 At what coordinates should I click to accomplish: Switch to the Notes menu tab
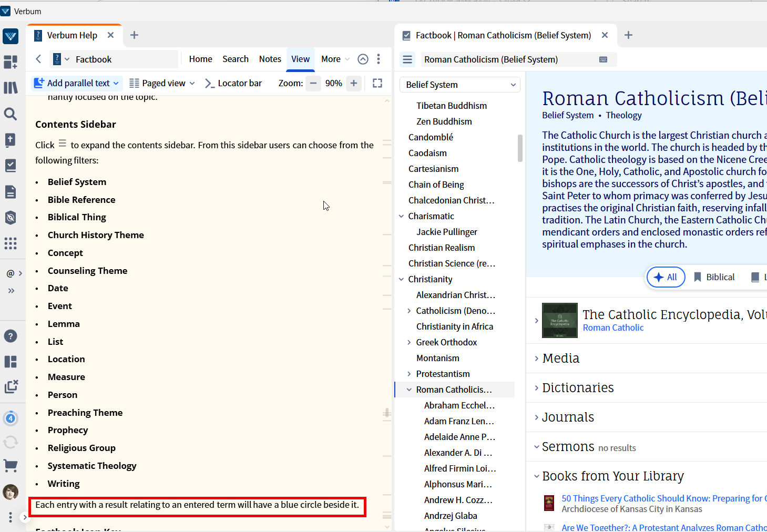270,59
